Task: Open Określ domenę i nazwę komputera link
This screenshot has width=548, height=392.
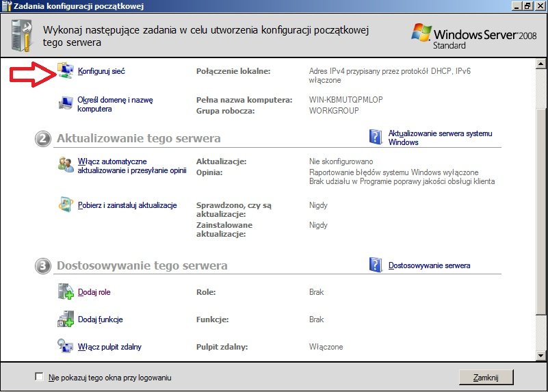Action: 116,104
